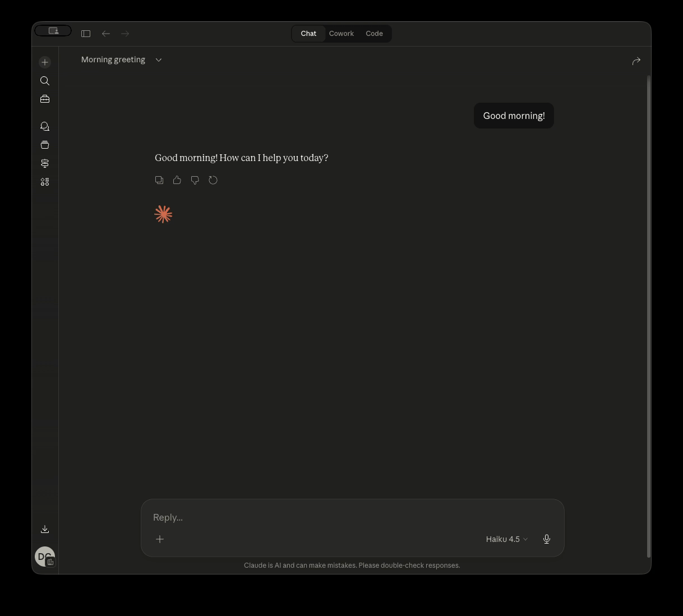Screen dimensions: 683x616
Task: Copy the assistant's response
Action: 159,180
